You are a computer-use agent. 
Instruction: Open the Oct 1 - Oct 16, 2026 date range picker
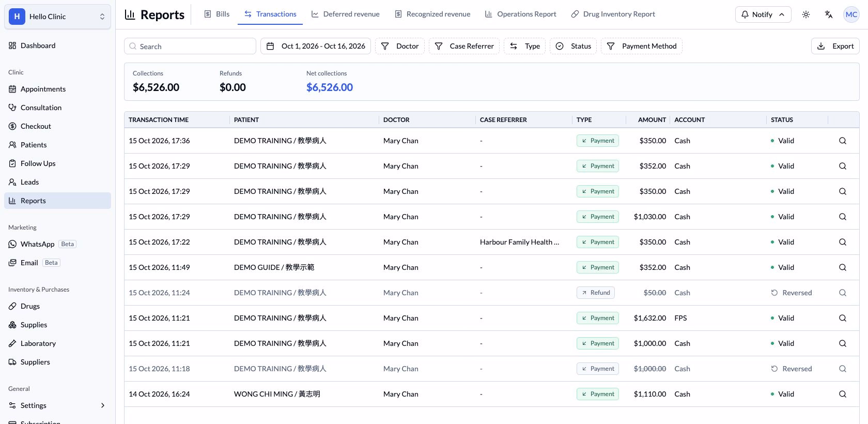click(316, 46)
